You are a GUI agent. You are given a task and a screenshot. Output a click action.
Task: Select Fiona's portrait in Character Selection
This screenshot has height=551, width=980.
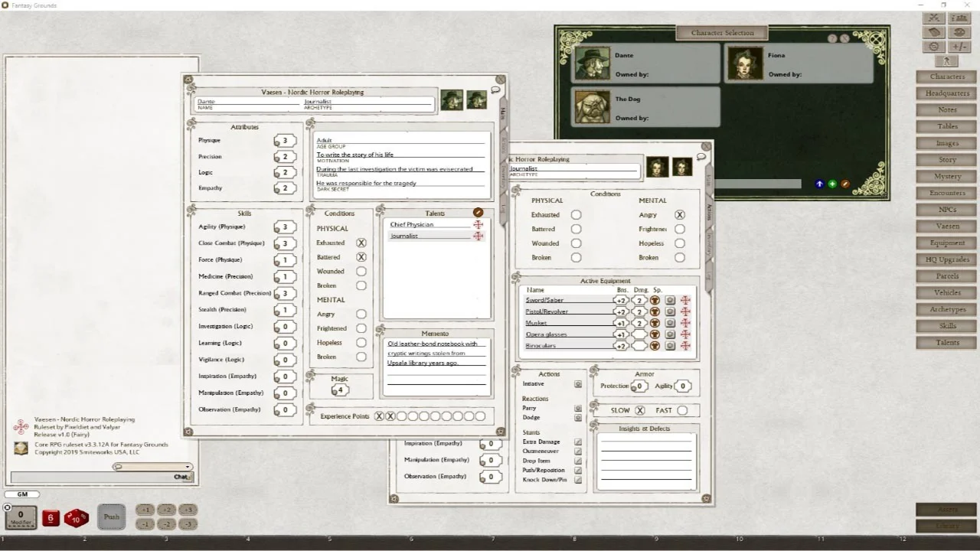tap(745, 64)
